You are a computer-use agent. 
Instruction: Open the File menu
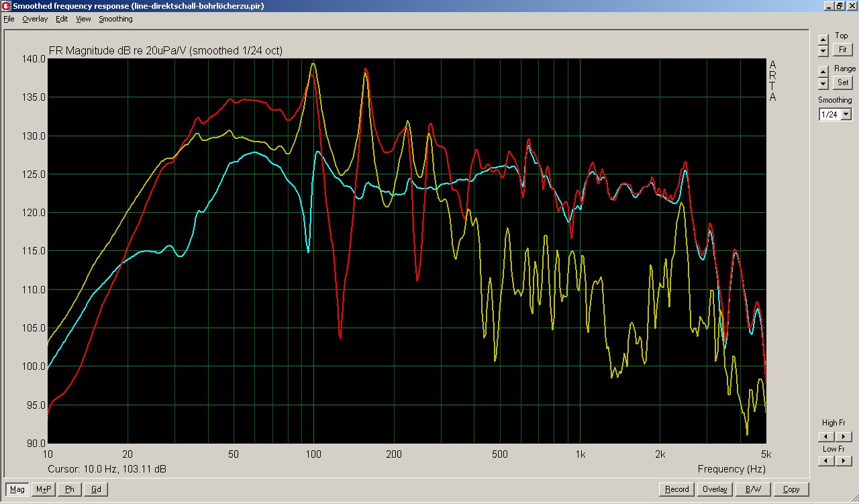(9, 19)
